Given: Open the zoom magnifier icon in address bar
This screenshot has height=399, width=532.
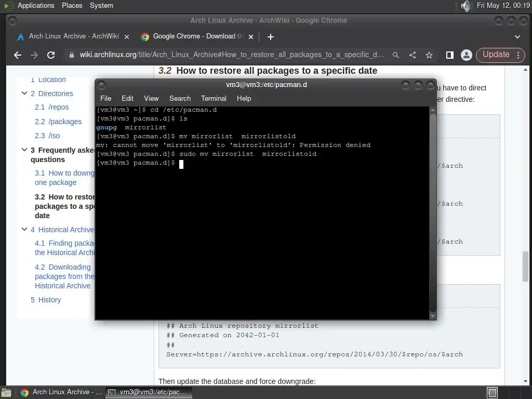Looking at the screenshot, I should [395, 55].
